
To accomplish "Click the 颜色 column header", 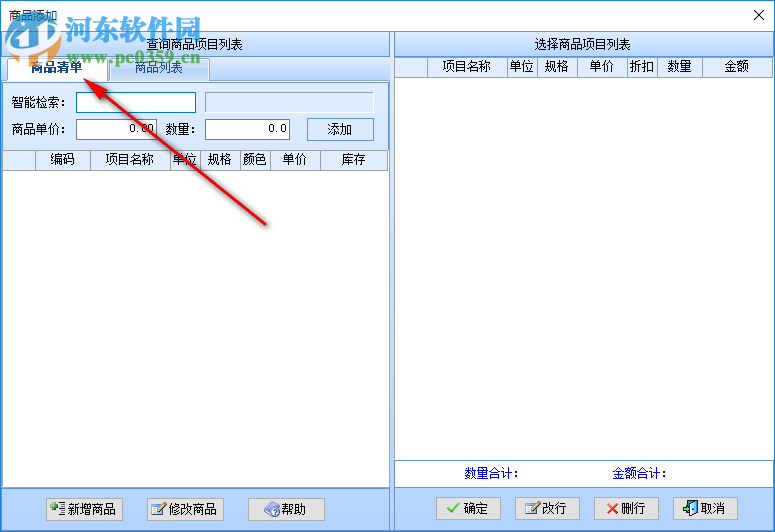I will pyautogui.click(x=255, y=160).
